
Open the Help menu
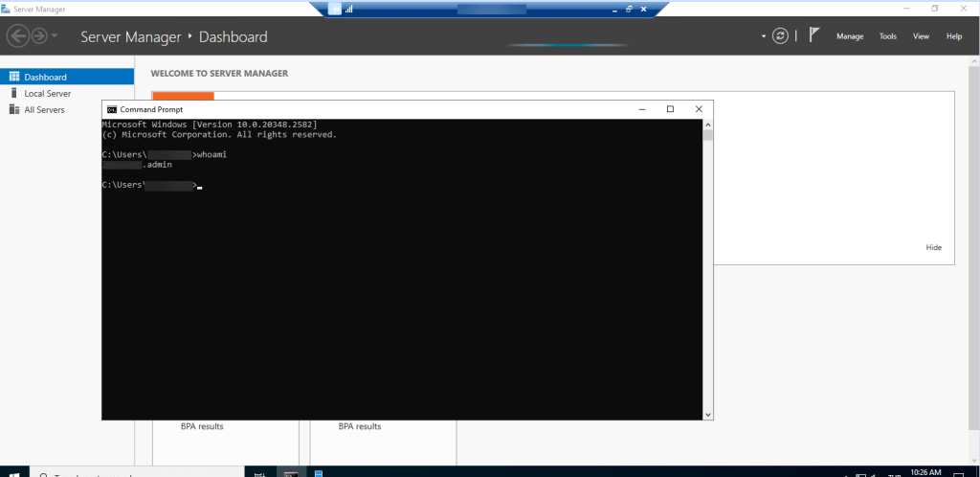tap(953, 36)
